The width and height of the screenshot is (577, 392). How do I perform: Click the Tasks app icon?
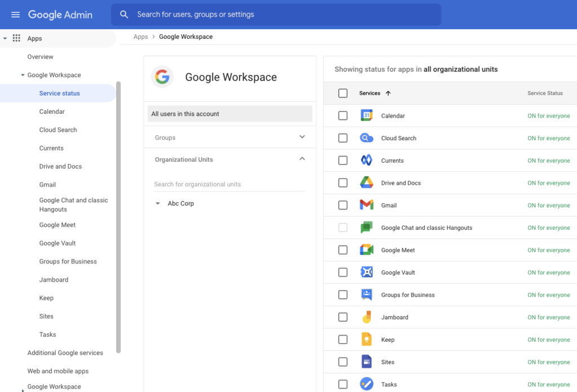(366, 384)
